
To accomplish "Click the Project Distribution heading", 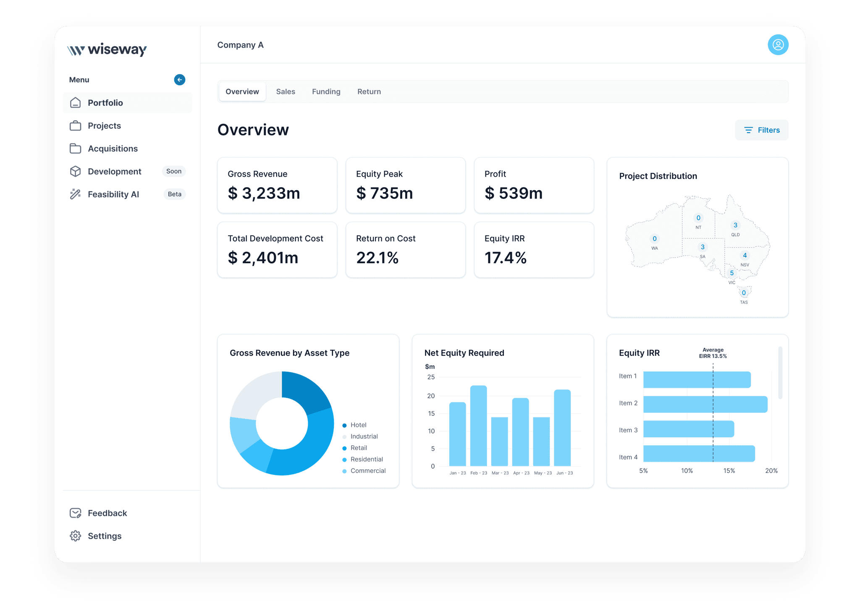I will (658, 176).
